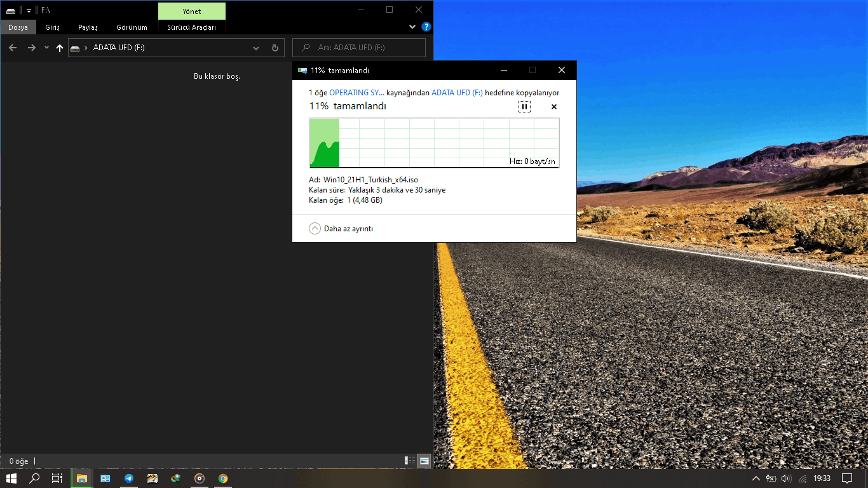Refresh the ADATA UFD folder view

(275, 48)
